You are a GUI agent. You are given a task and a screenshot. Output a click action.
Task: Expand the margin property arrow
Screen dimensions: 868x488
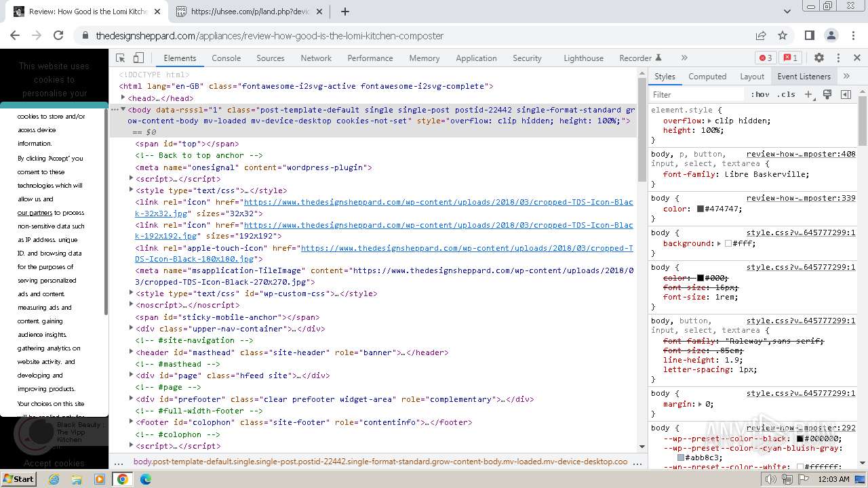(701, 404)
